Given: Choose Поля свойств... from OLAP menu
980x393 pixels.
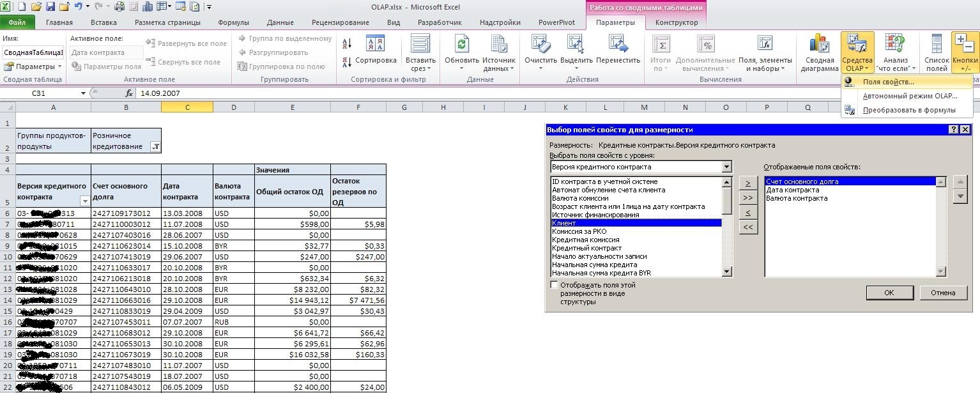Looking at the screenshot, I should (x=907, y=82).
